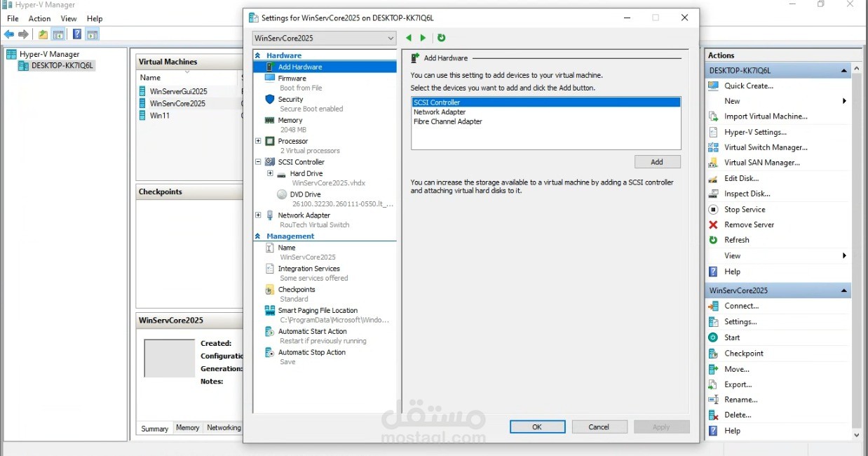Viewport: 868px width, 456px height.
Task: Click the Move icon in Actions pane
Action: click(713, 369)
